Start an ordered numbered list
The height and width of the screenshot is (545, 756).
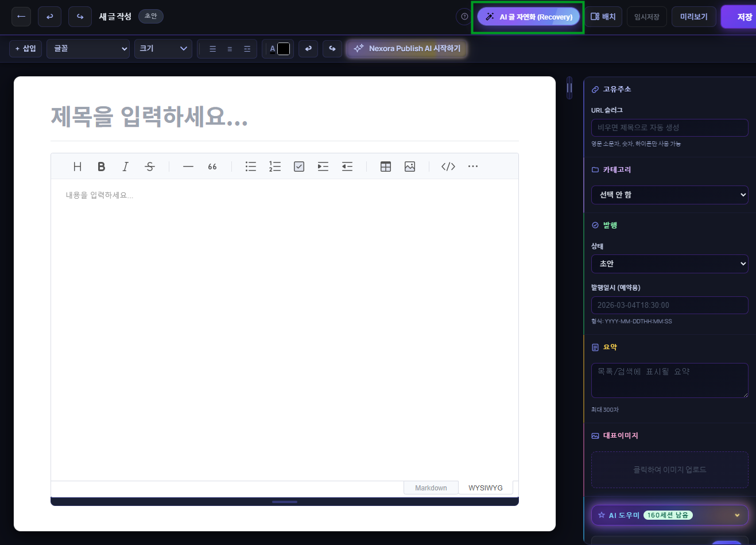[275, 167]
